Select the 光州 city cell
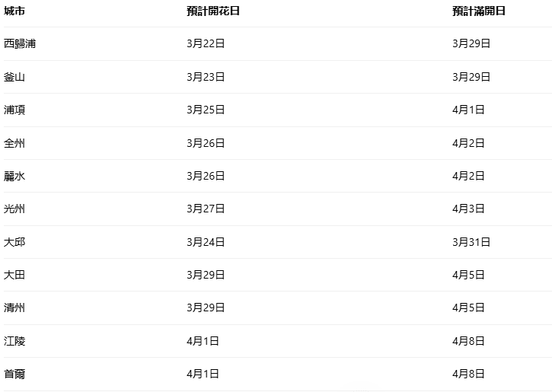The width and height of the screenshot is (552, 392). [x=14, y=209]
